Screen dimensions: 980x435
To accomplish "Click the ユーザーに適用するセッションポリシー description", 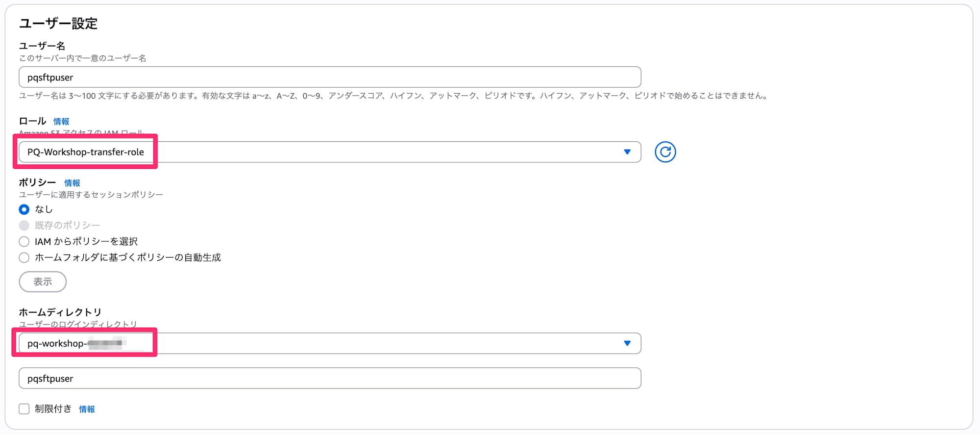I will tap(91, 195).
